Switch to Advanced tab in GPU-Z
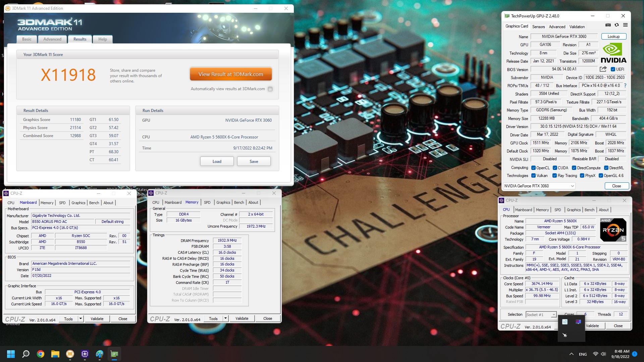644x362 pixels. click(x=557, y=27)
